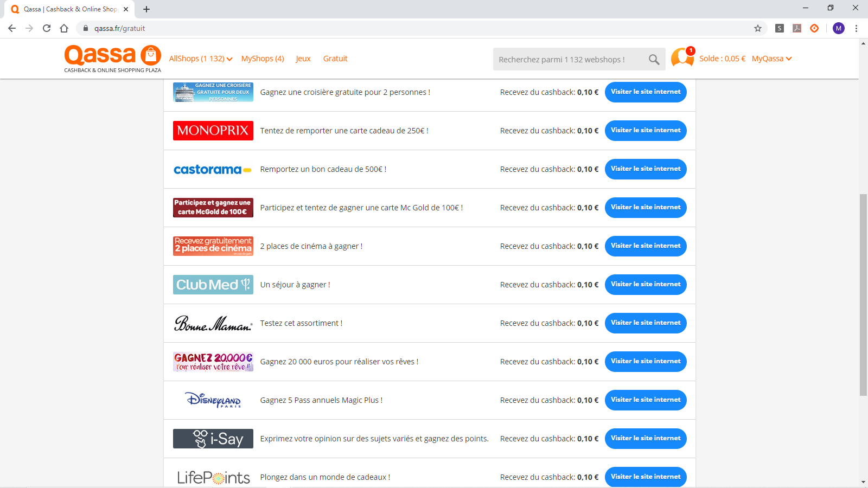Open the Jeux menu item
Image resolution: width=868 pixels, height=488 pixels.
point(303,59)
